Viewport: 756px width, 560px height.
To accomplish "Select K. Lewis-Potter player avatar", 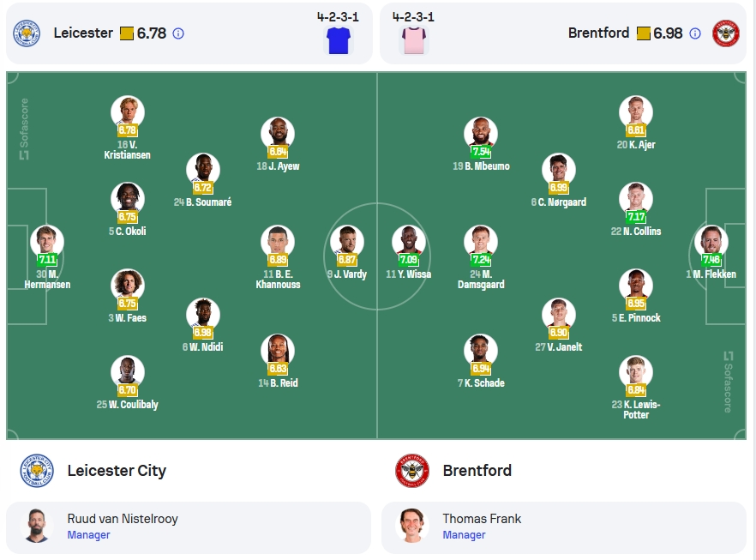I will pyautogui.click(x=636, y=372).
